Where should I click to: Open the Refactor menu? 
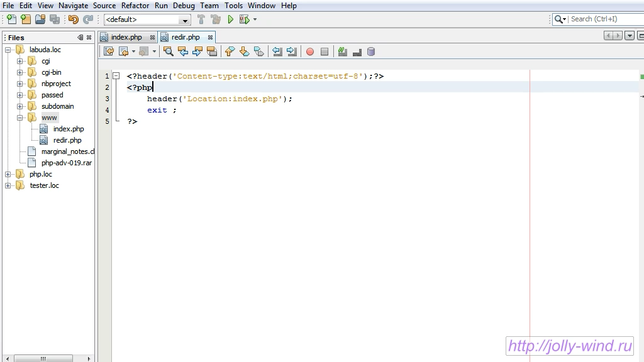(135, 6)
